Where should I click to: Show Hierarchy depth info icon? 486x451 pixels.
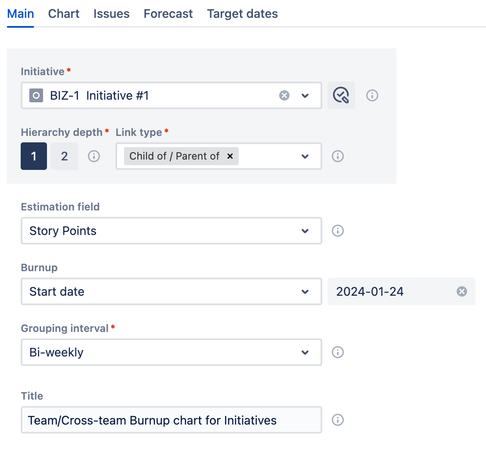(x=94, y=156)
